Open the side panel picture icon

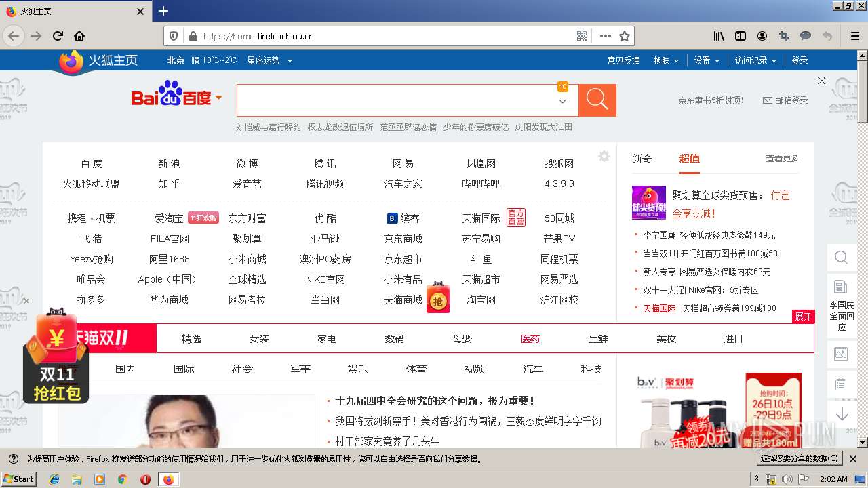(841, 354)
